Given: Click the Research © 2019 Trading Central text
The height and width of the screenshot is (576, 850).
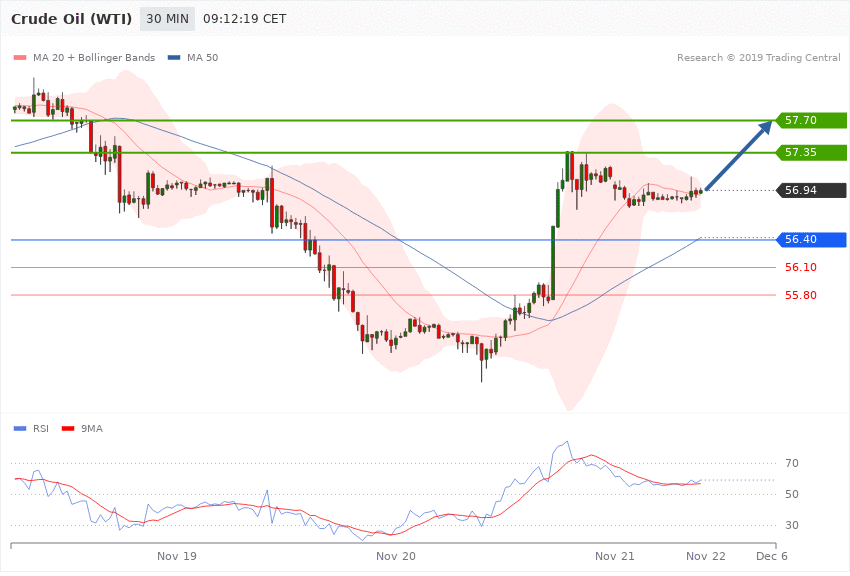Looking at the screenshot, I should coord(758,57).
